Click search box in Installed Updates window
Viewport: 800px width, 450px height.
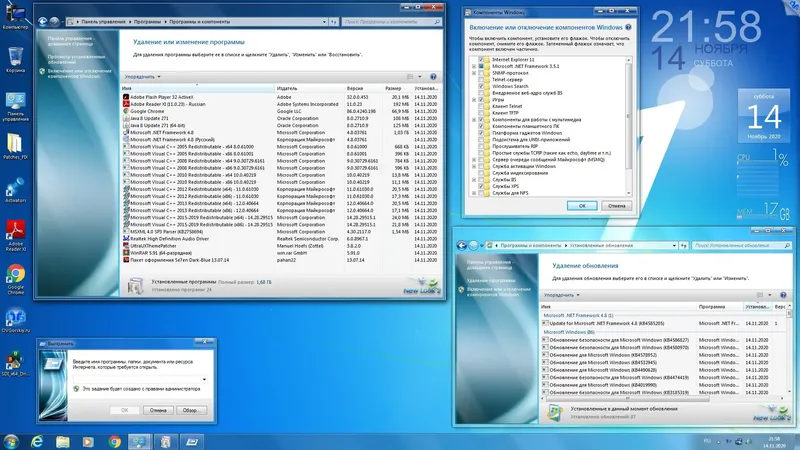(741, 245)
